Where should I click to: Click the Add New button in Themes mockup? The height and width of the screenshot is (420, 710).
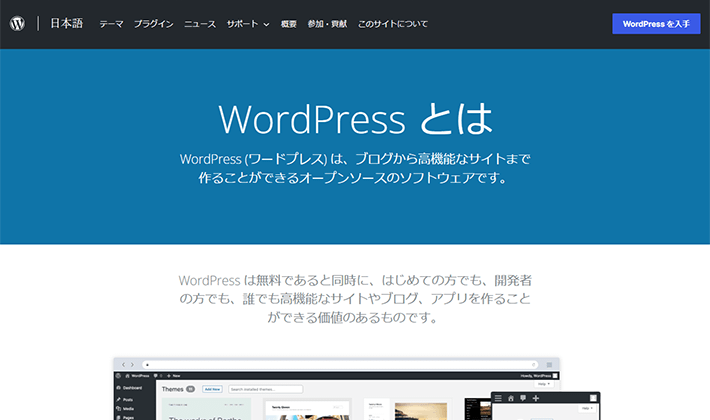point(212,389)
